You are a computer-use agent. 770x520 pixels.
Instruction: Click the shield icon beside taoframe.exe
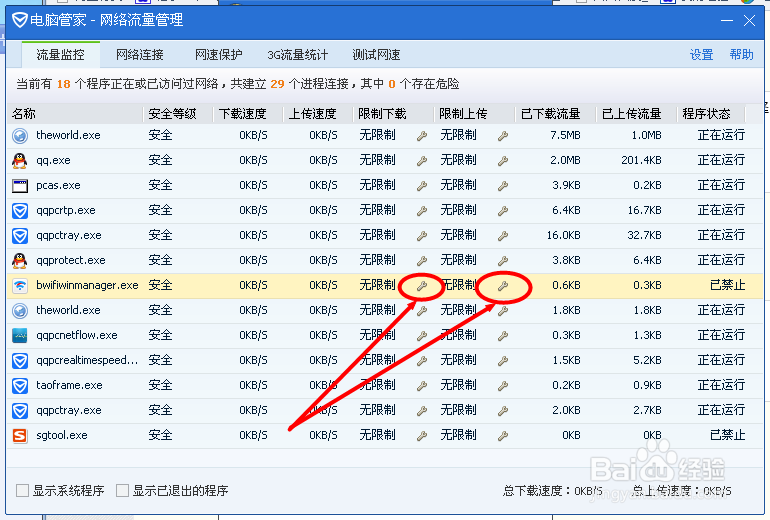[x=20, y=385]
